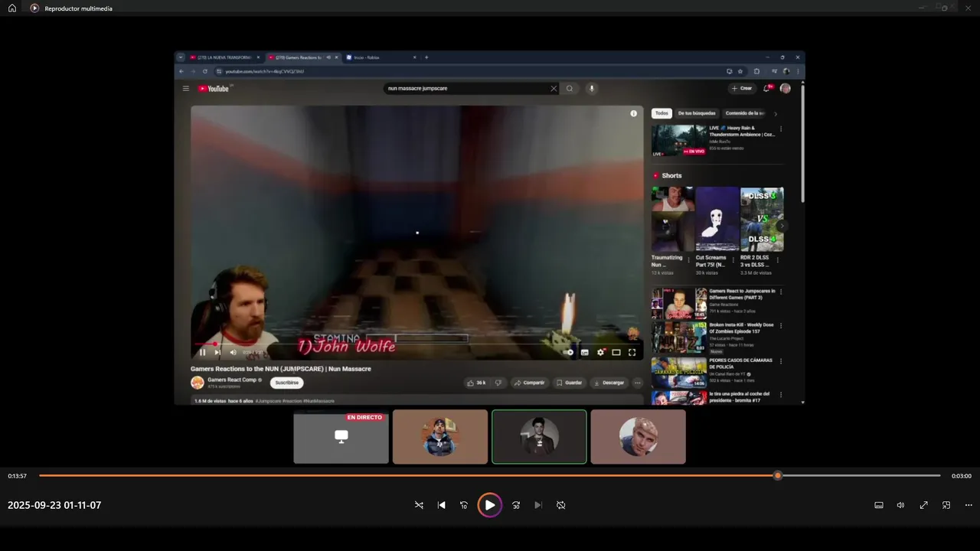Open the YouTube account avatar menu
The width and height of the screenshot is (980, 551).
(x=785, y=88)
